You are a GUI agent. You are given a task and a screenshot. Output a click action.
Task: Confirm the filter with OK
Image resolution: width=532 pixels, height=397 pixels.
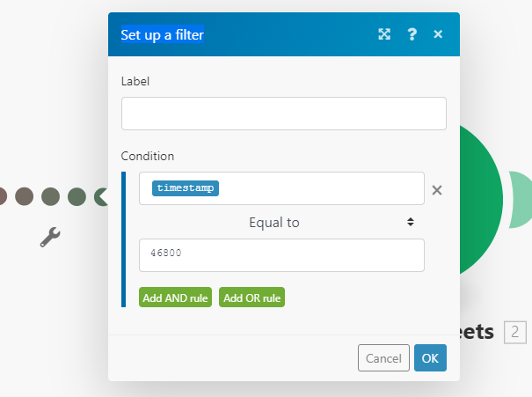click(x=430, y=358)
